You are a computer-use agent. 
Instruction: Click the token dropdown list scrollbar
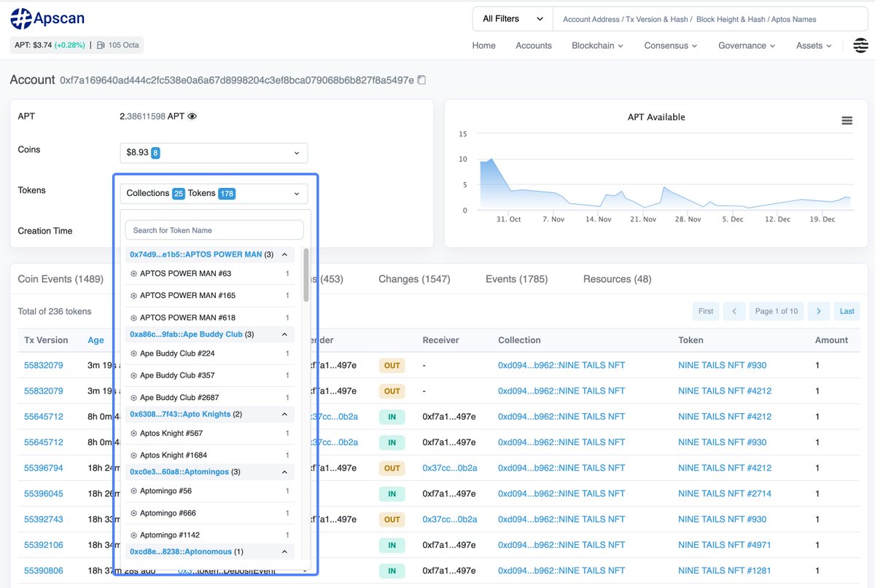pos(306,275)
